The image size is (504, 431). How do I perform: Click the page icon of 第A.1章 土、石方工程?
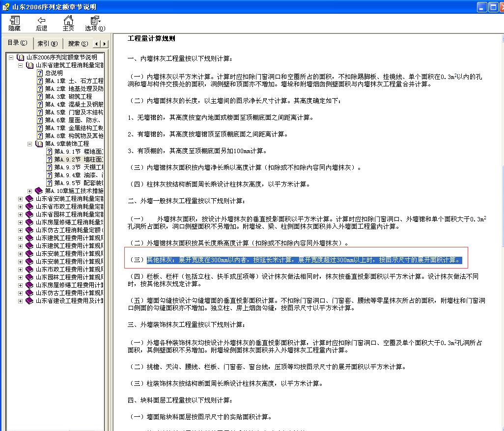39,81
